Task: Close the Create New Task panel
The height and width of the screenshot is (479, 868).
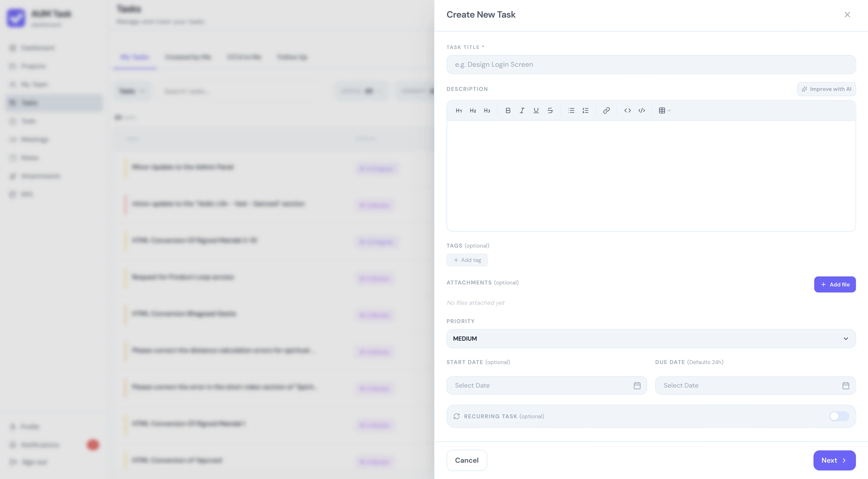Action: [847, 15]
